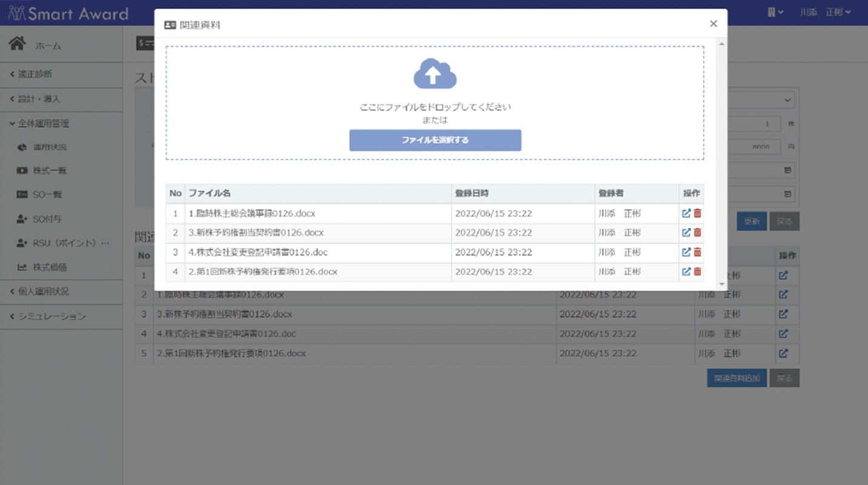Open file 1.臨時株主総会議事録0126.docx via link icon in dialog
This screenshot has height=485, width=868.
686,213
